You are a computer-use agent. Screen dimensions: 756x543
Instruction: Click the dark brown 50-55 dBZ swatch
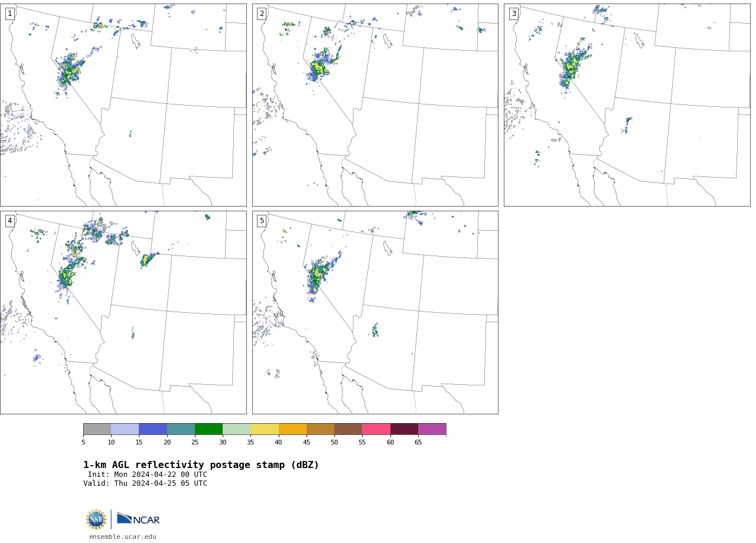coord(348,429)
